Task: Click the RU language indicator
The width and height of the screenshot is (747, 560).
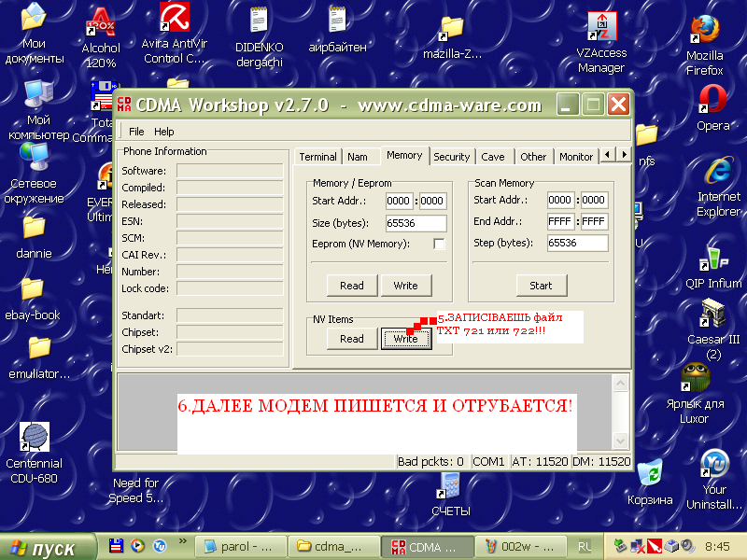Action: [x=585, y=547]
